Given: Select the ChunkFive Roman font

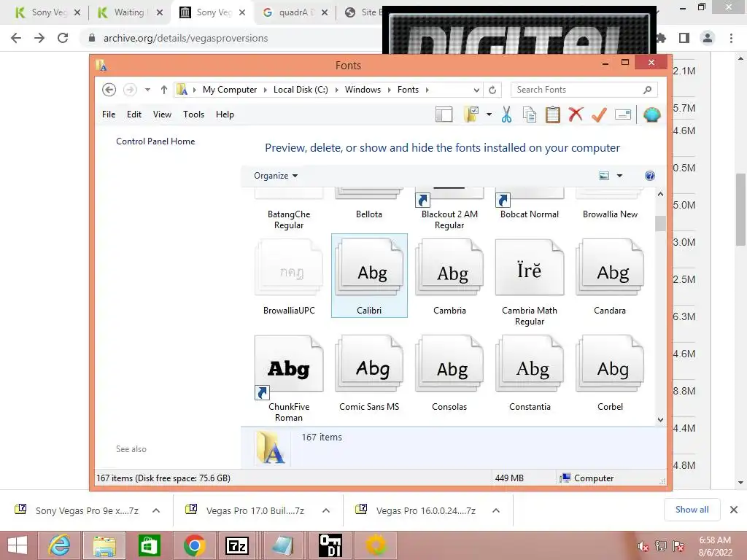Looking at the screenshot, I should click(289, 378).
